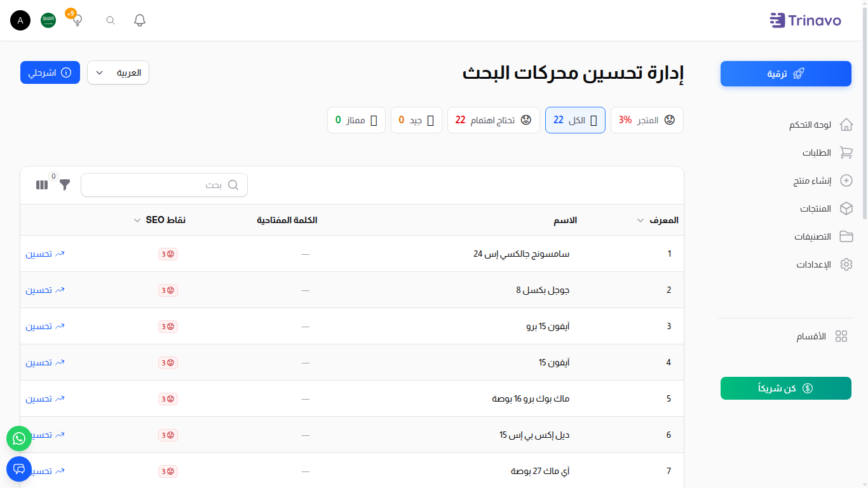Sort by the المعرف column arrow
Viewport: 868px width, 488px height.
pyautogui.click(x=640, y=220)
